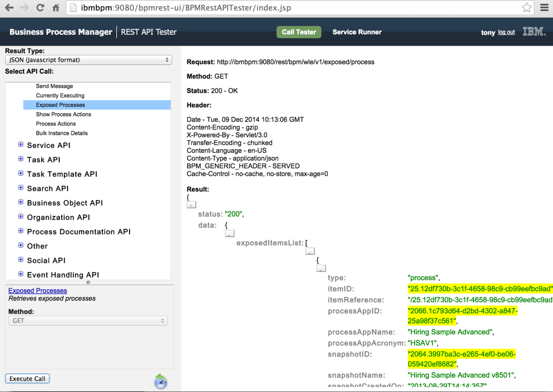Select Currently Executing API call
This screenshot has height=392, width=553.
(x=60, y=96)
